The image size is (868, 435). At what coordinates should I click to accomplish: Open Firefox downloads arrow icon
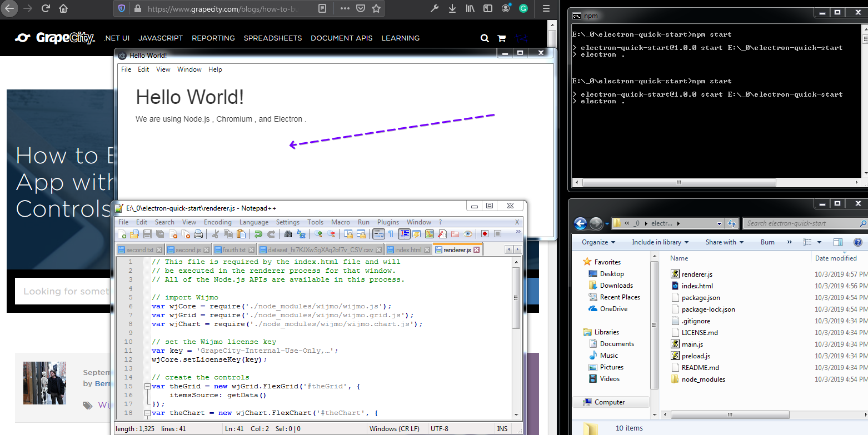[x=452, y=8]
